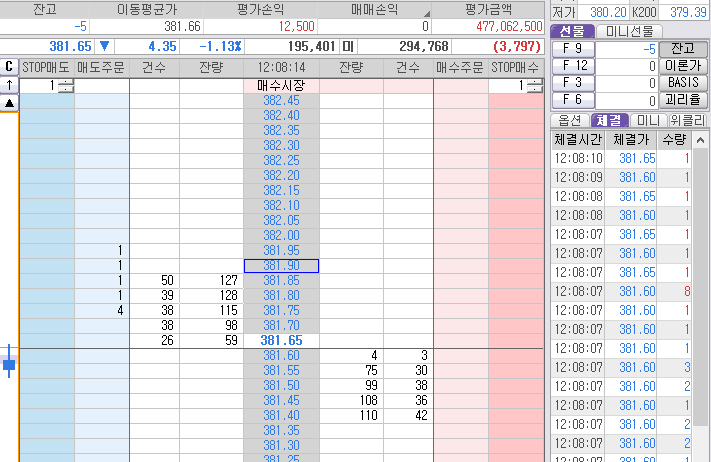Click the 평가금액 value 477,062,500
Viewport: 711px width, 462px height.
[509, 27]
